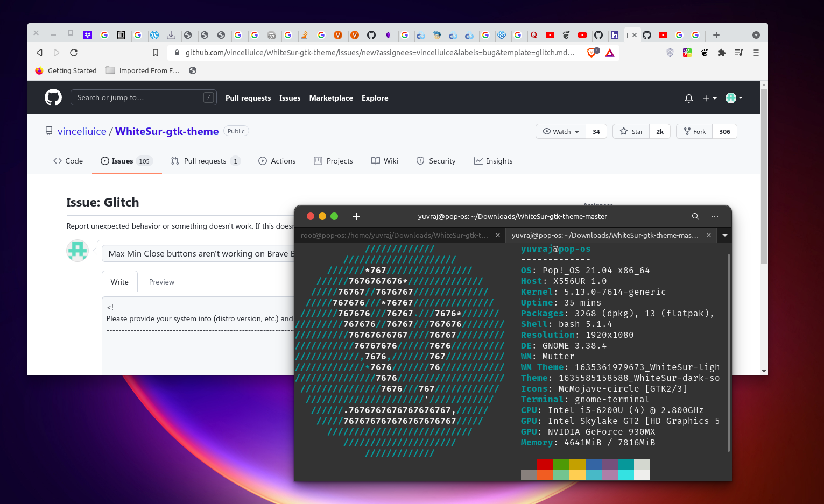This screenshot has height=504, width=824.
Task: Open vinceliuice's profile link
Action: 82,131
